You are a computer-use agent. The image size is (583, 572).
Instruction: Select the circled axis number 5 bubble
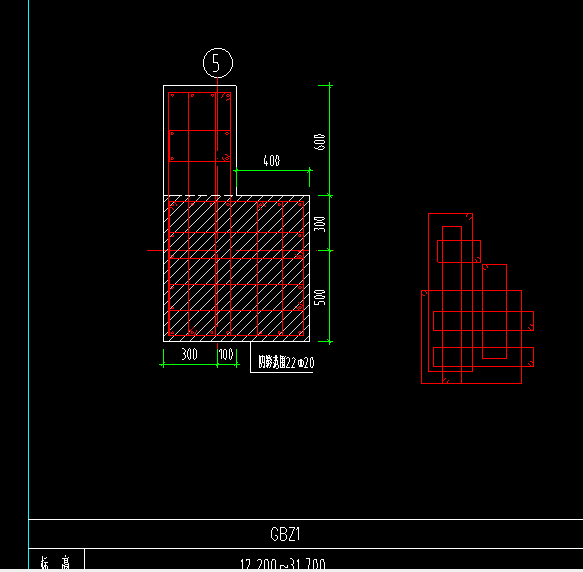click(218, 63)
